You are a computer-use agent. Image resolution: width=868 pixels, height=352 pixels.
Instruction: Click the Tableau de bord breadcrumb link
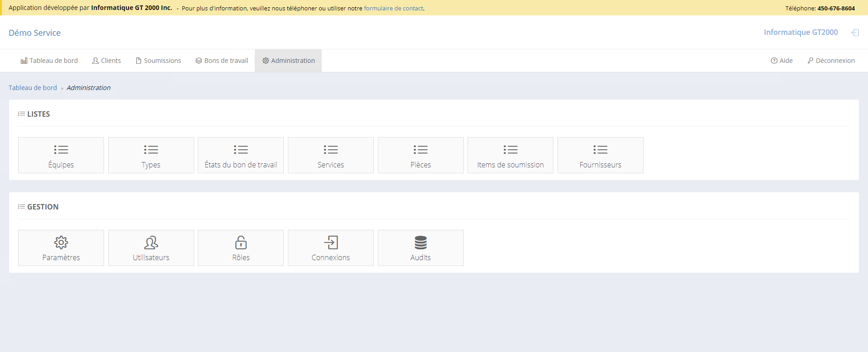[33, 88]
